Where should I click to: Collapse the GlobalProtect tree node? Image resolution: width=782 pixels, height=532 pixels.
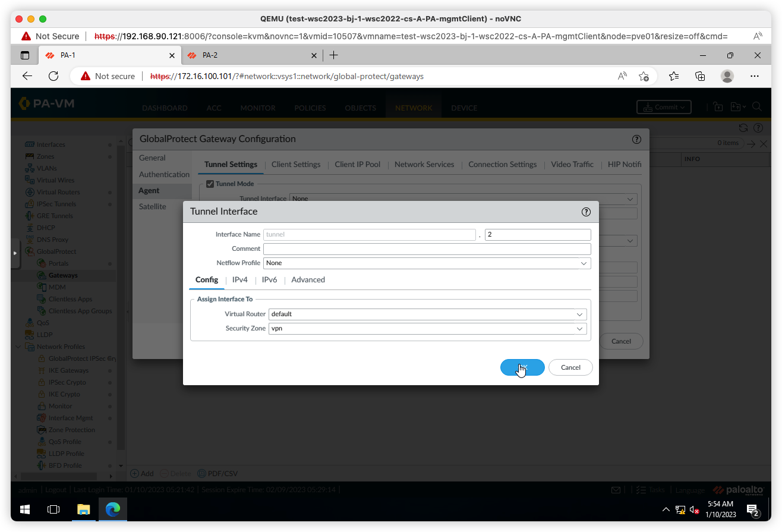pos(18,251)
